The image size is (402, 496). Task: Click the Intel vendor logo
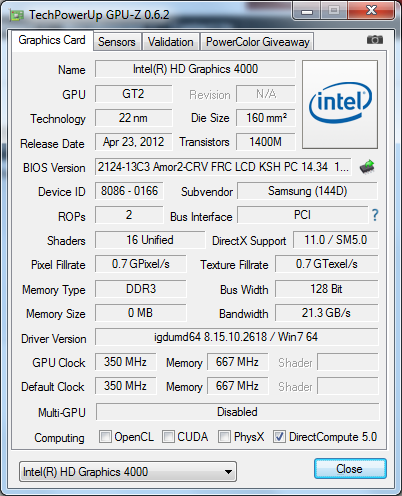point(340,104)
